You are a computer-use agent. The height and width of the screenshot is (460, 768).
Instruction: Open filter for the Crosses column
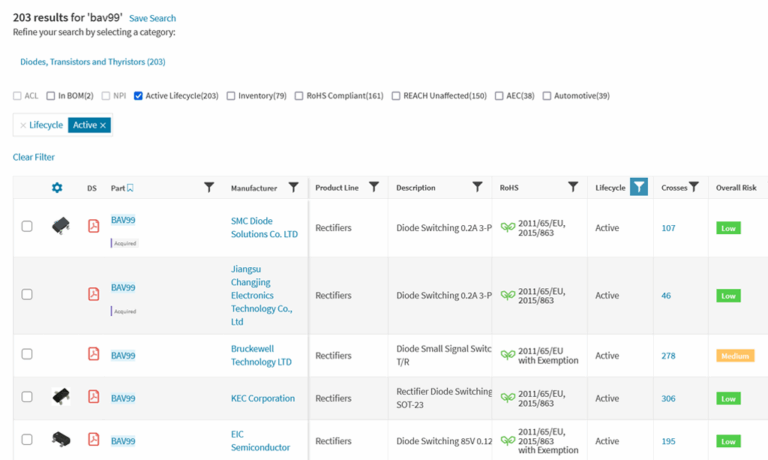pyautogui.click(x=694, y=187)
